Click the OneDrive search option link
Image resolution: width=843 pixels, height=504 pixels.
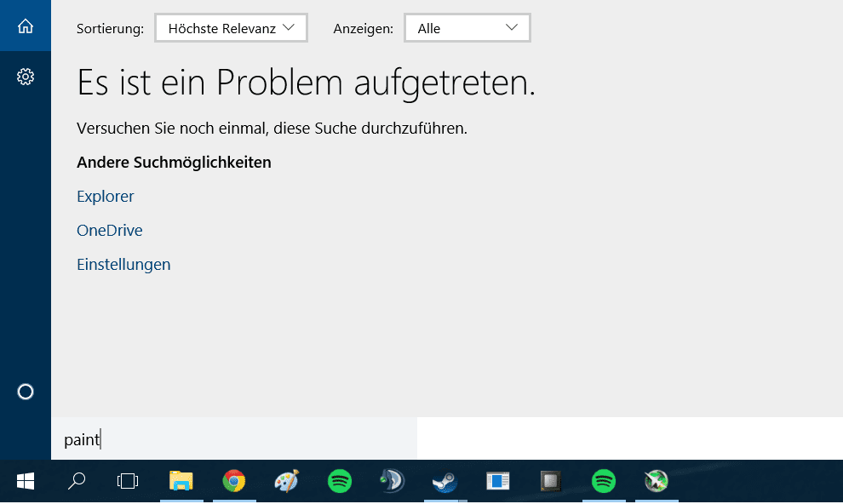pyautogui.click(x=110, y=231)
